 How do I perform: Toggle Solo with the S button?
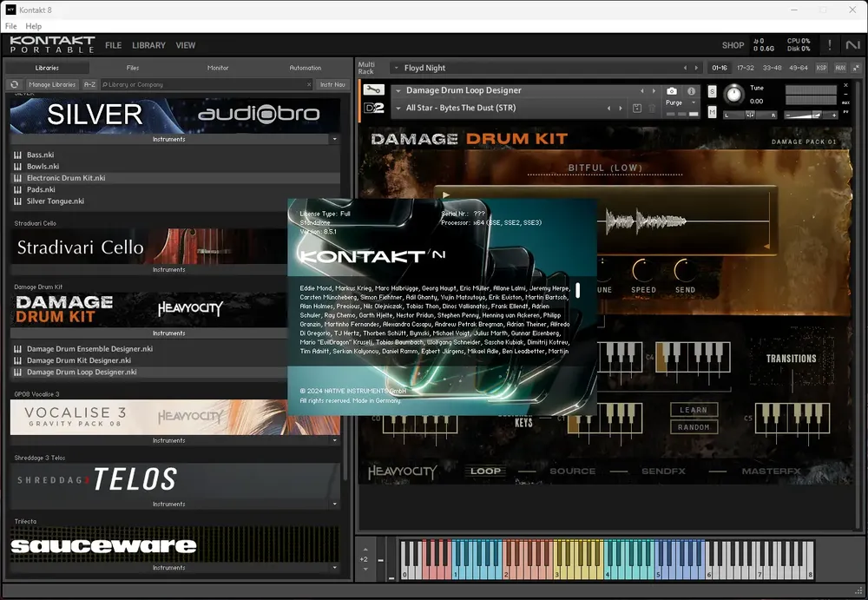712,91
